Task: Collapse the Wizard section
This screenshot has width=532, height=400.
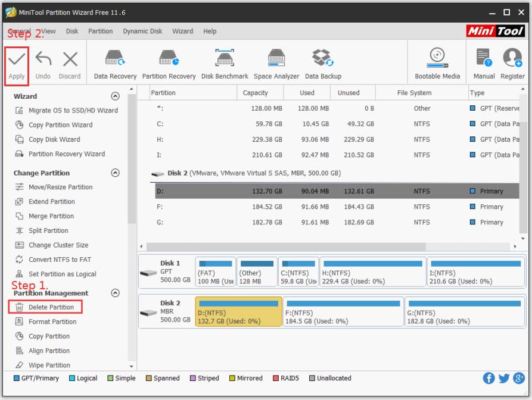Action: click(x=115, y=96)
